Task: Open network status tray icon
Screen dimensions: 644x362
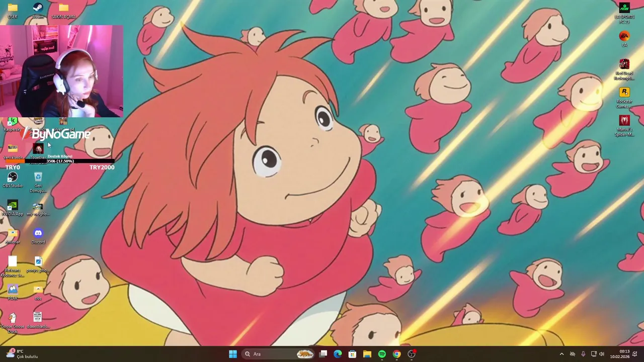Action: (594, 354)
